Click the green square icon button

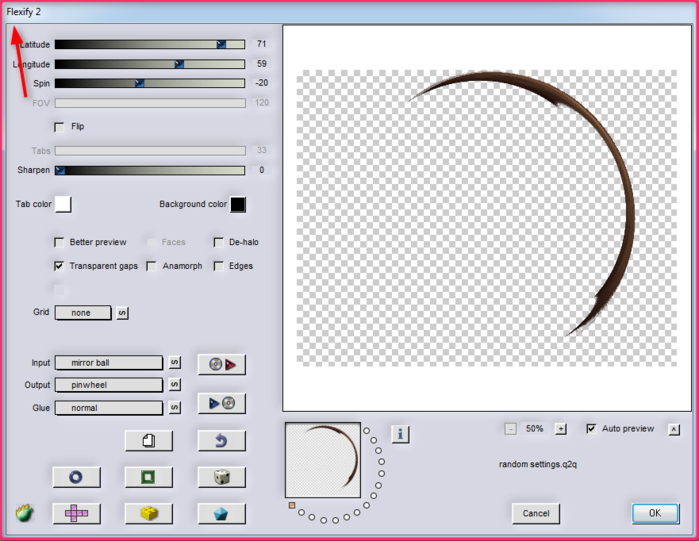click(x=149, y=477)
